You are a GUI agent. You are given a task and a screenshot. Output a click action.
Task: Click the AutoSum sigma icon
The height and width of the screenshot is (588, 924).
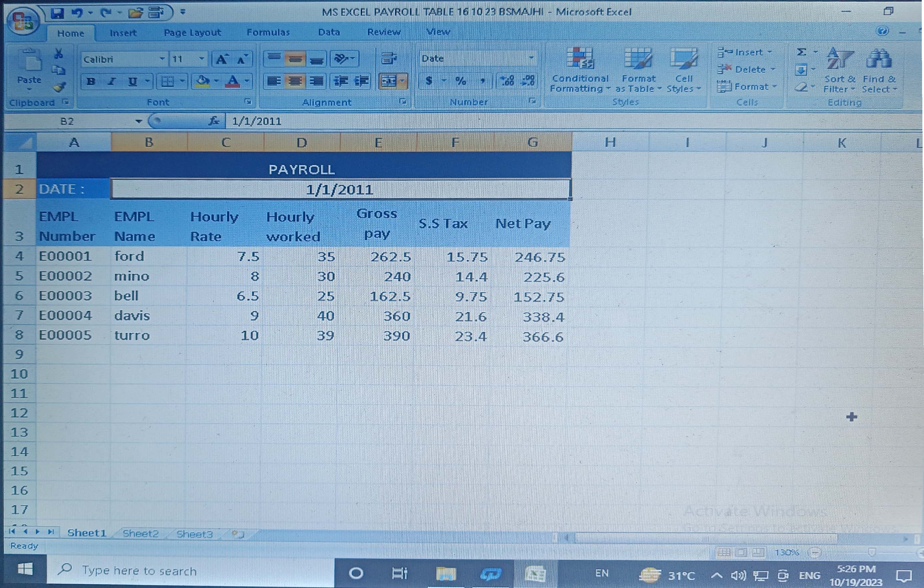[x=801, y=52]
